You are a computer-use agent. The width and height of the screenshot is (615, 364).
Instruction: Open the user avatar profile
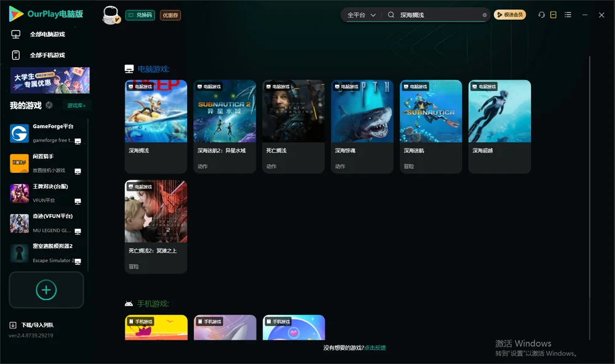111,15
